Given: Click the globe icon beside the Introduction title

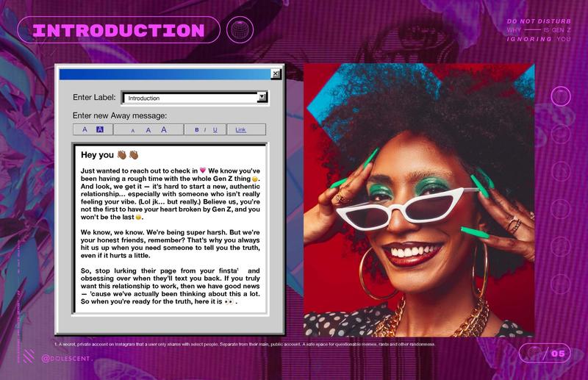Looking at the screenshot, I should tap(240, 30).
